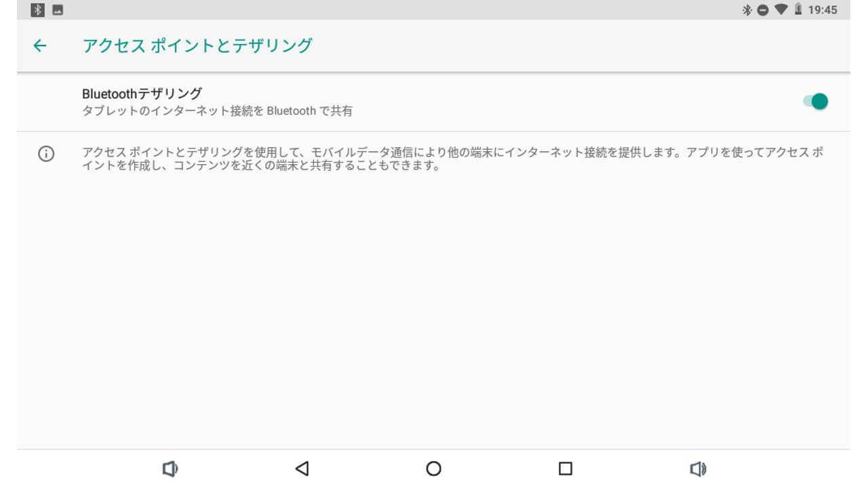Tap the back arrow beside アクセス ポイントとテザリング
The image size is (868, 488).
(x=40, y=45)
